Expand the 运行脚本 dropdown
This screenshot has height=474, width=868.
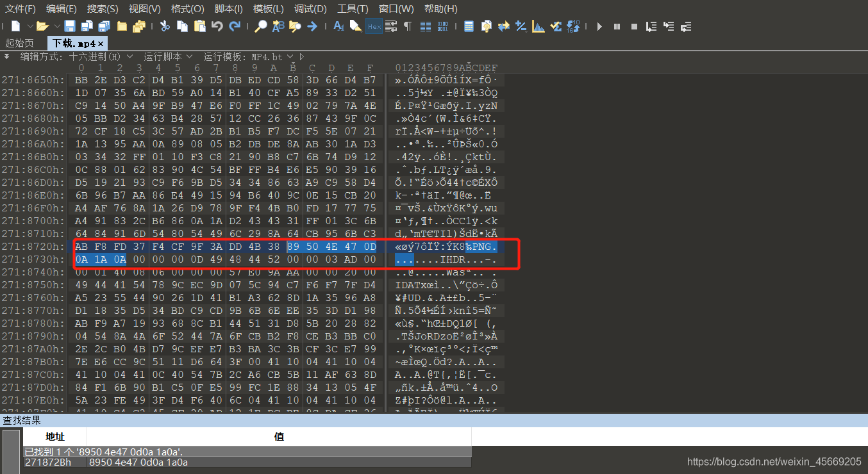tap(190, 56)
